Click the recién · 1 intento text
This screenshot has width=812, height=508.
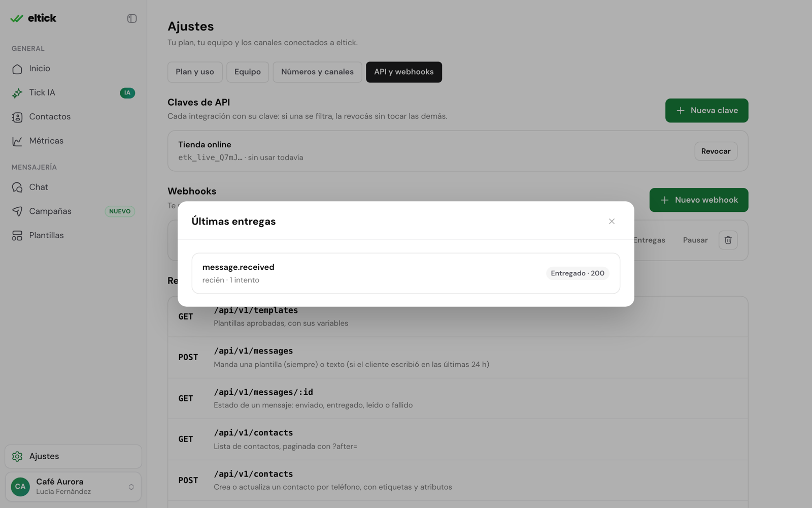tap(230, 280)
